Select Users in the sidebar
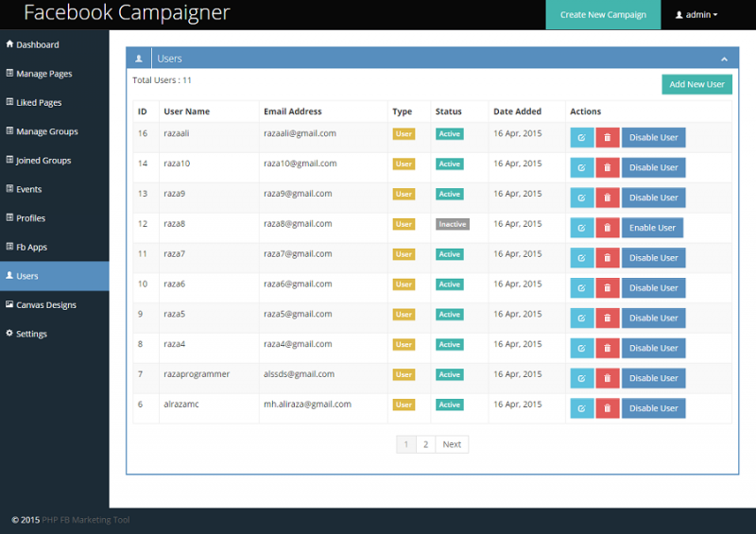Screen dimensions: 756x534 coord(55,276)
